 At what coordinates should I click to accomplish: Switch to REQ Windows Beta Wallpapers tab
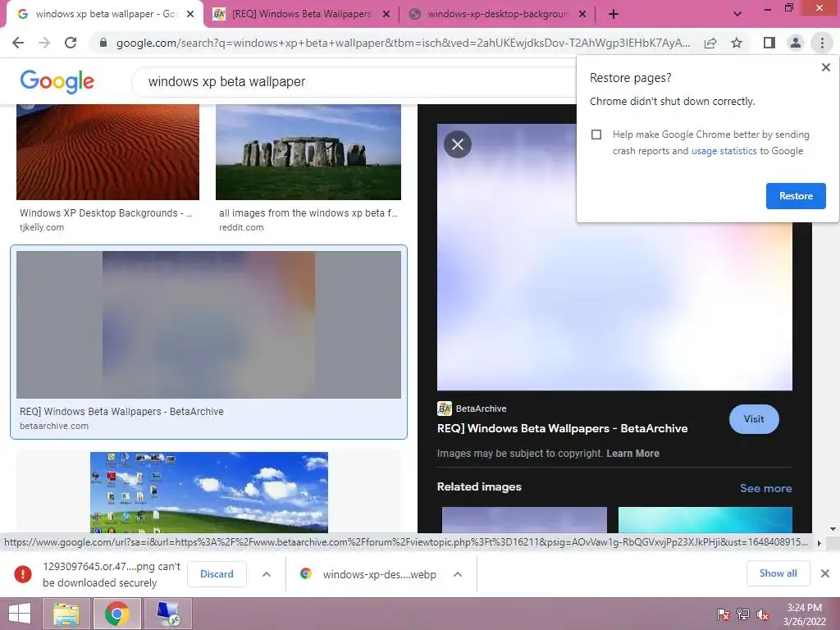point(302,14)
